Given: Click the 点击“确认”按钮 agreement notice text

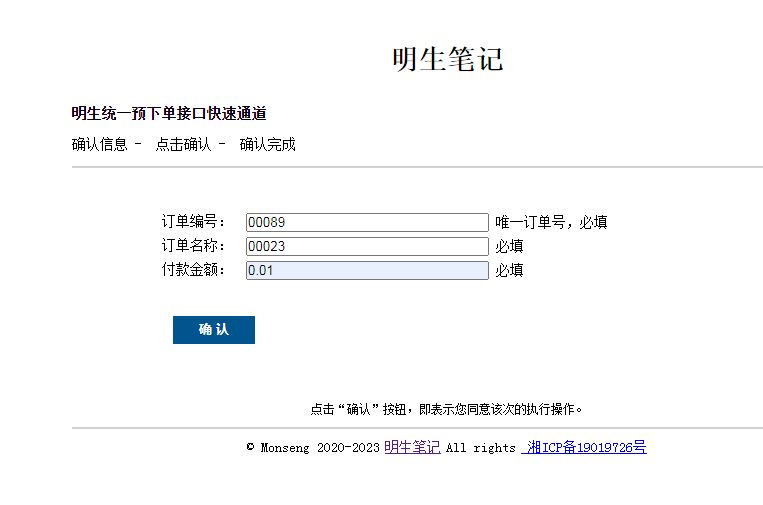Looking at the screenshot, I should pyautogui.click(x=446, y=409).
